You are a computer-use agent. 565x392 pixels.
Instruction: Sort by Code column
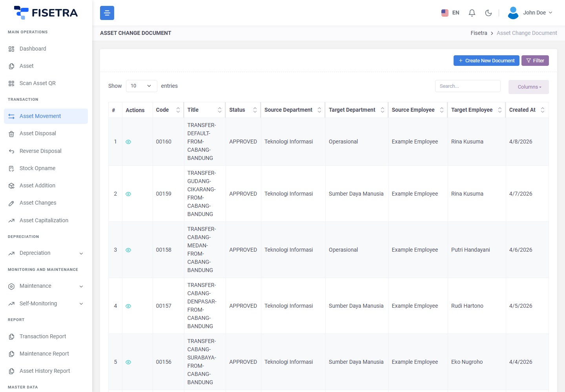pyautogui.click(x=168, y=110)
